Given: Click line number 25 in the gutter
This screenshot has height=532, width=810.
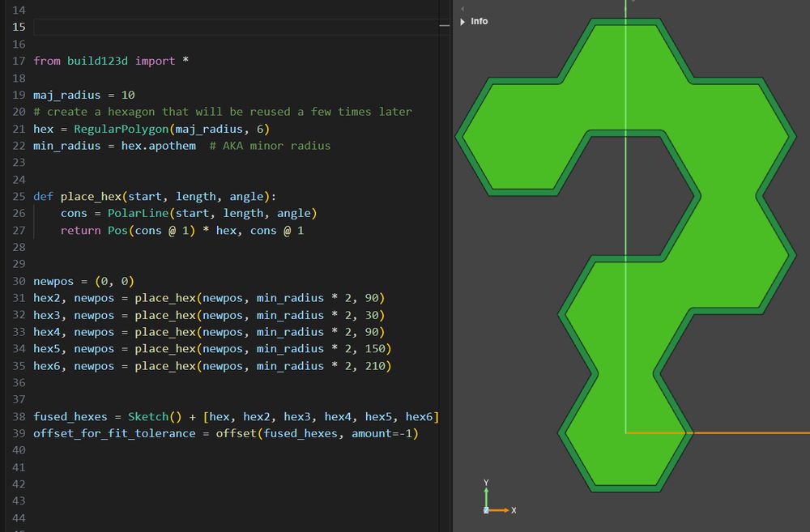Looking at the screenshot, I should 19,197.
